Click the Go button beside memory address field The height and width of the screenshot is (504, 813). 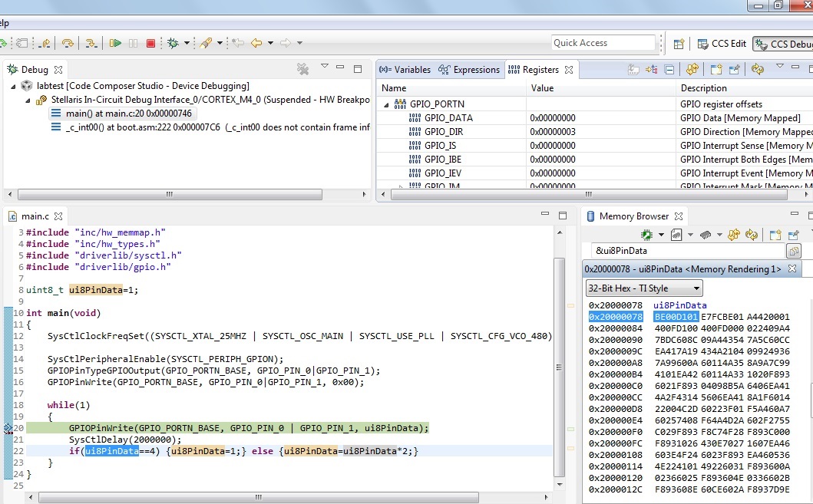793,251
